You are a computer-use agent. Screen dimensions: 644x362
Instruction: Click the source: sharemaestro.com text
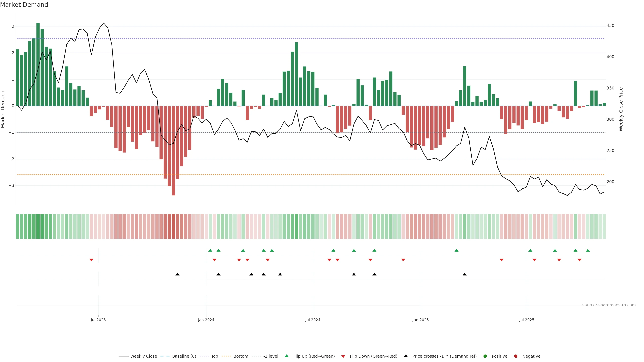pyautogui.click(x=609, y=305)
